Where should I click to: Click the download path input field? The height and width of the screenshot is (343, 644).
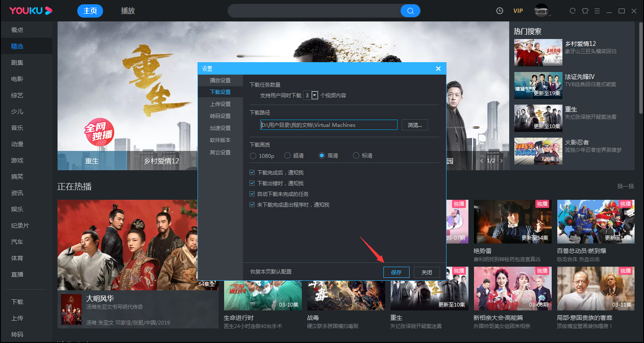[x=328, y=125]
